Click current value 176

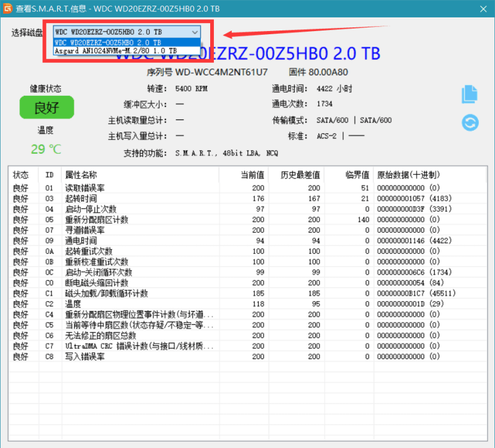[258, 198]
